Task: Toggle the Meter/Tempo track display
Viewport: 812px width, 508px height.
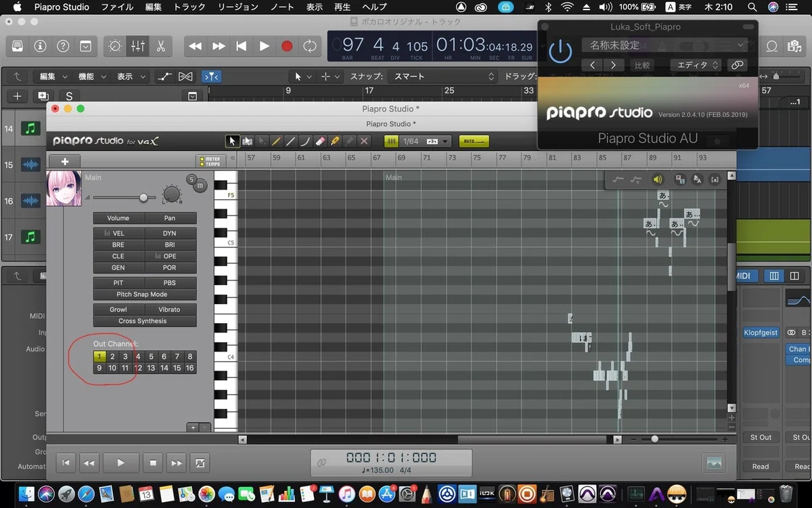Action: [209, 161]
